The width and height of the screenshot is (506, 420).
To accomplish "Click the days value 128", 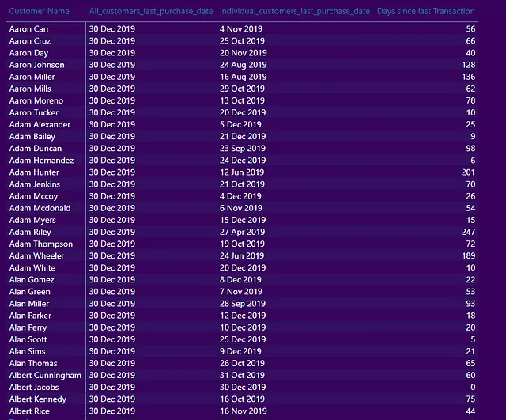I will (x=468, y=65).
